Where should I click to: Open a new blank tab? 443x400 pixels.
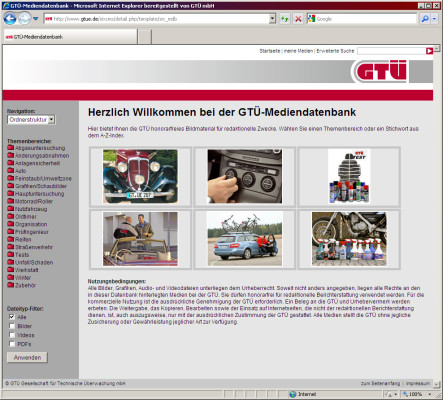coord(145,37)
